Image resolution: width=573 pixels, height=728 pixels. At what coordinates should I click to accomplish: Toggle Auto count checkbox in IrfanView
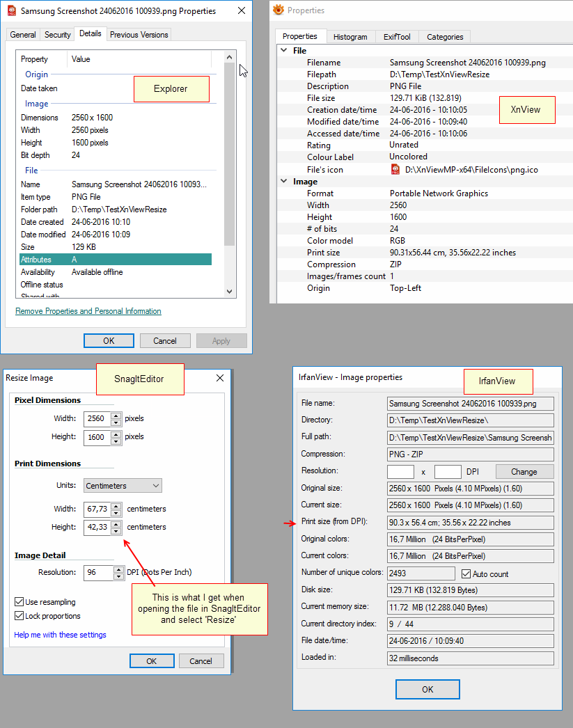tap(467, 574)
